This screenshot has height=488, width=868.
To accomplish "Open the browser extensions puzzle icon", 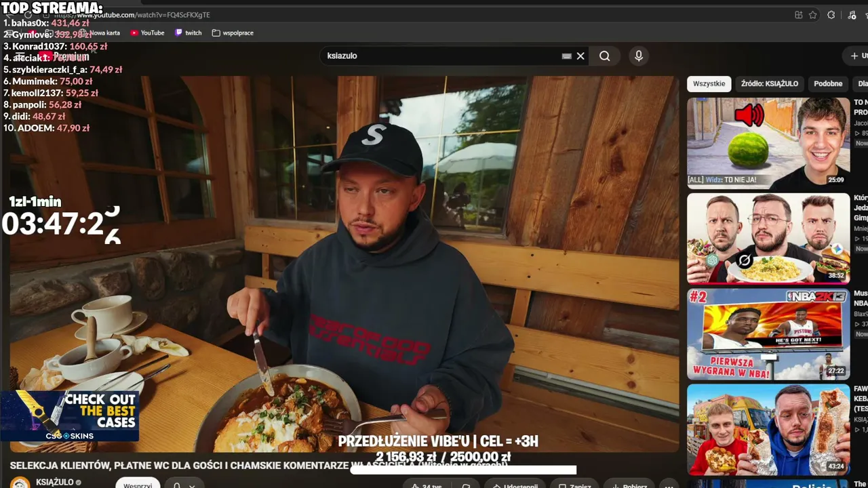I will (x=831, y=15).
